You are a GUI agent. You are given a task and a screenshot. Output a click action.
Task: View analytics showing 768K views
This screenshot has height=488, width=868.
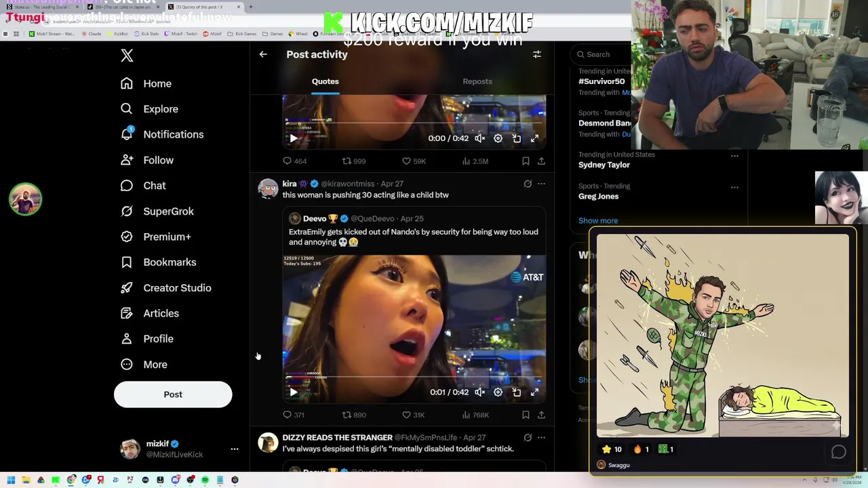(x=475, y=415)
